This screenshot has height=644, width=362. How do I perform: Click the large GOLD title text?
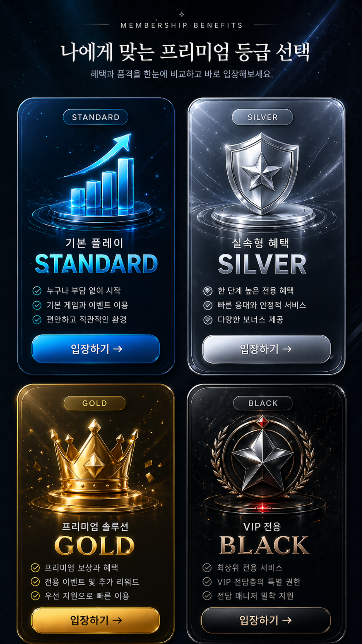(94, 546)
